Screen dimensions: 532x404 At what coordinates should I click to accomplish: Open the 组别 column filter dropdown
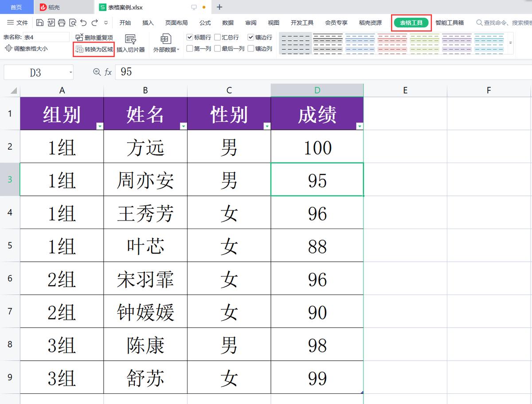[x=100, y=126]
